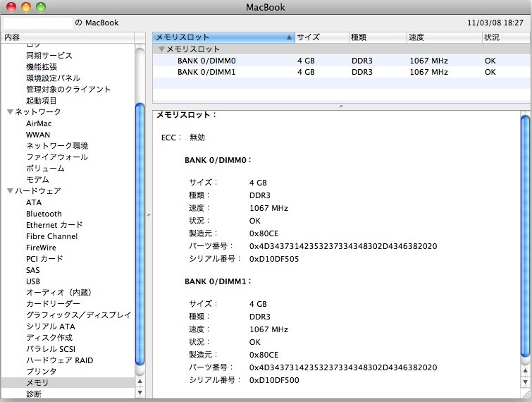Image resolution: width=532 pixels, height=402 pixels.
Task: Select ボリューム in sidebar
Action: 45,168
